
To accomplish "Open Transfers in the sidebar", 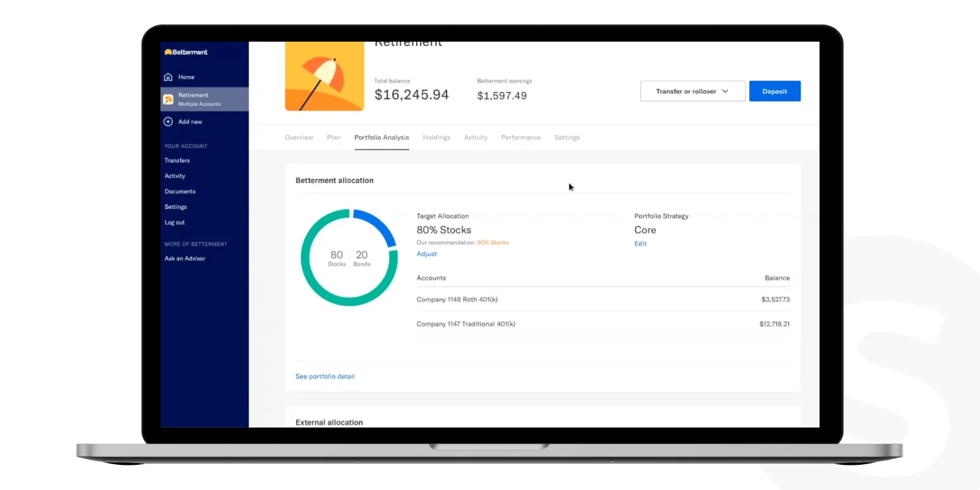I will (x=177, y=160).
